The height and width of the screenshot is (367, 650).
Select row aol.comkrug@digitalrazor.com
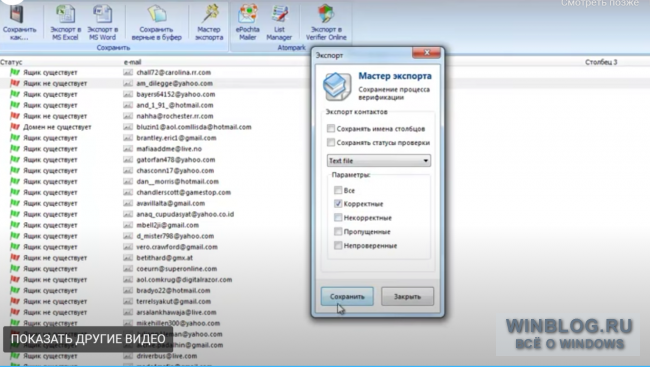tap(184, 280)
